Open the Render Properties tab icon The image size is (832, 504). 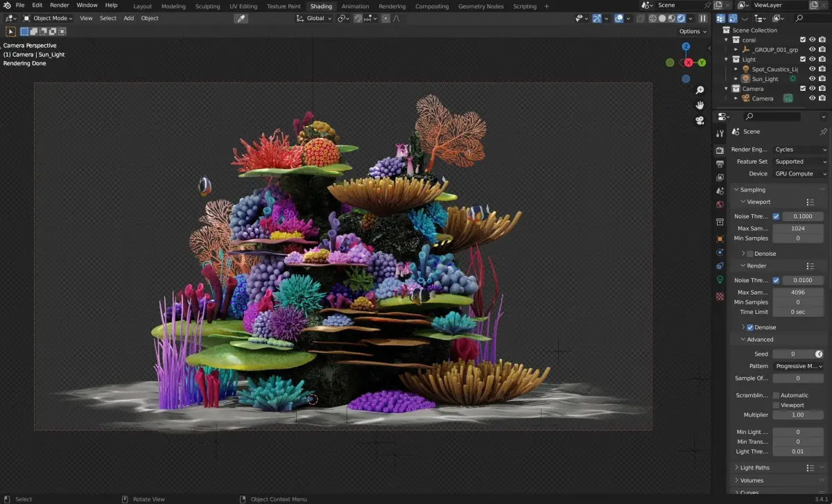click(x=720, y=150)
